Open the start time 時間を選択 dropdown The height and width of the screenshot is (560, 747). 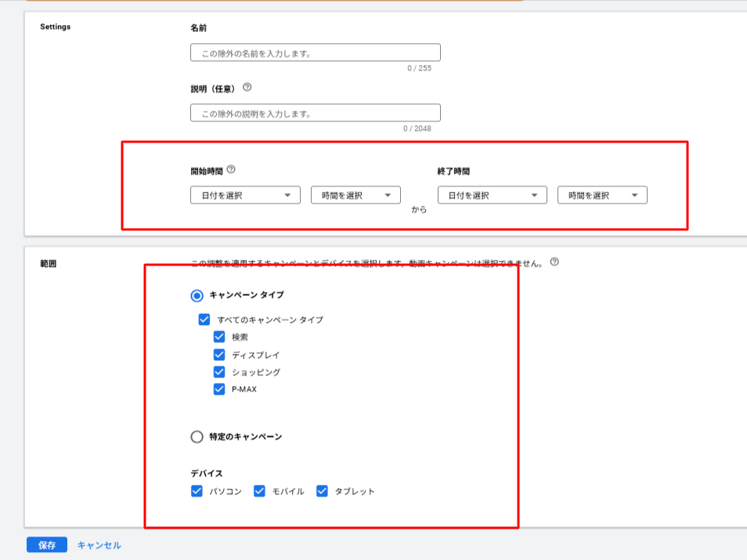(x=355, y=195)
